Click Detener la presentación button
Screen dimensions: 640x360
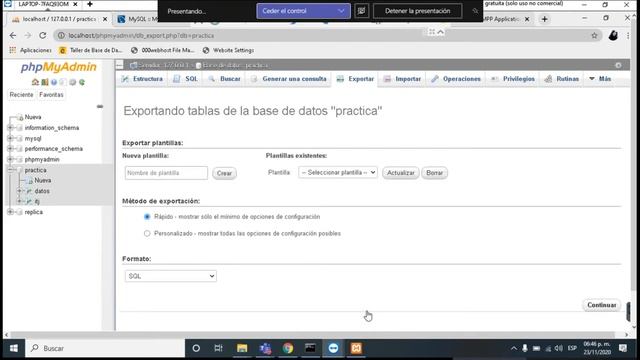[418, 11]
